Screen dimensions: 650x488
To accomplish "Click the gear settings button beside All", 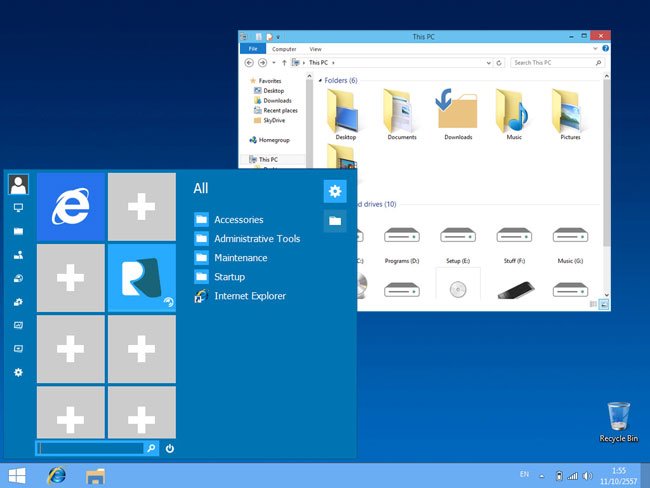I will coord(335,190).
